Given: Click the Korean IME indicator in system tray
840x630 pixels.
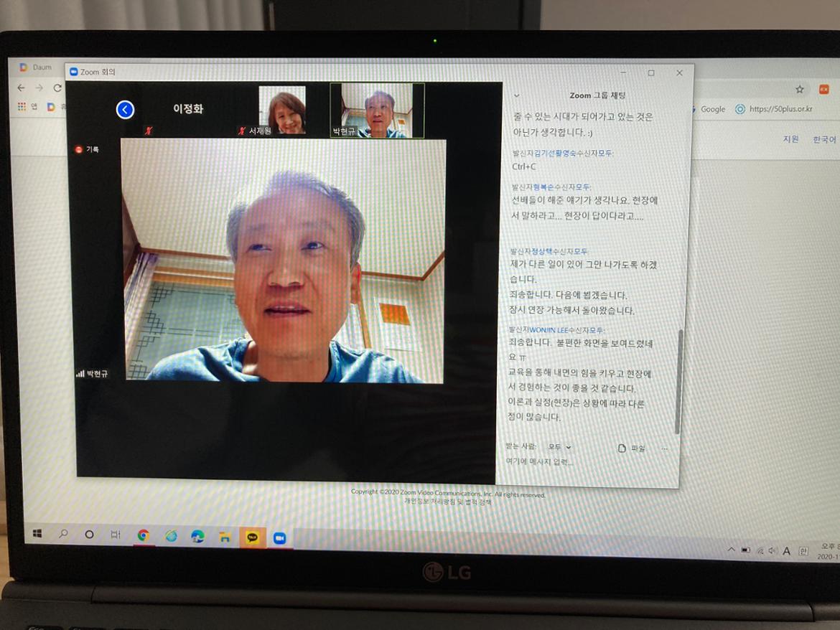Looking at the screenshot, I should tap(803, 552).
